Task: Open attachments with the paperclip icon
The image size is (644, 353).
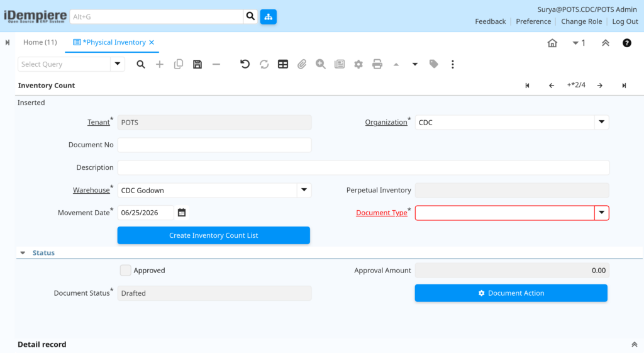Action: click(x=301, y=64)
